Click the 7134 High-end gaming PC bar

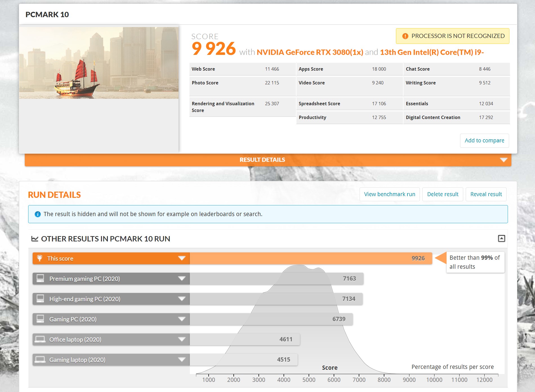tap(276, 299)
